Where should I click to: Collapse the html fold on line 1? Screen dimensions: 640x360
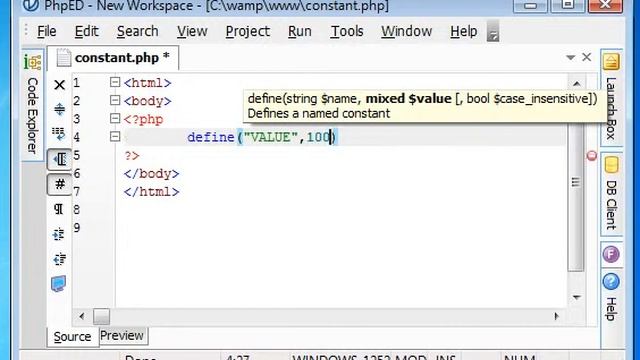pyautogui.click(x=115, y=82)
